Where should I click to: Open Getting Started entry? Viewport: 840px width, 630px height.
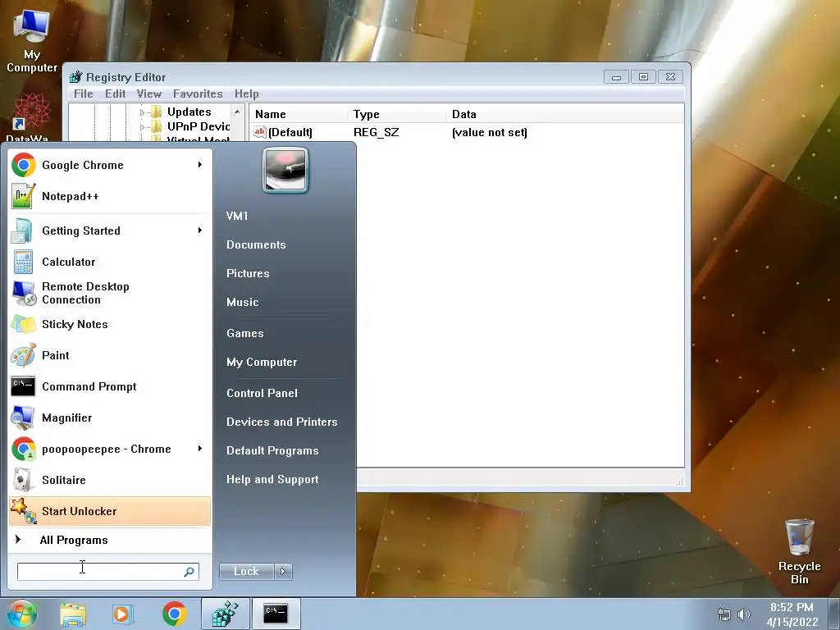[109, 231]
